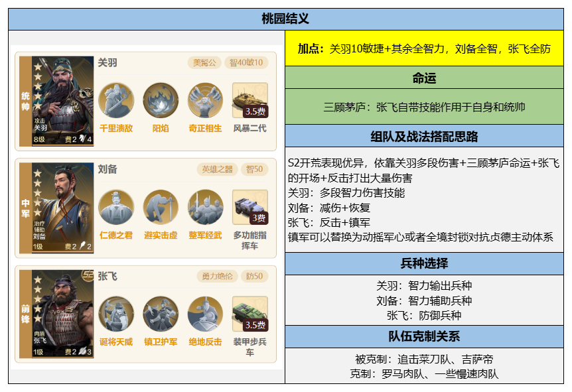572x392 pixels.
Task: Click the 智50 attribute tag
Action: [x=254, y=169]
